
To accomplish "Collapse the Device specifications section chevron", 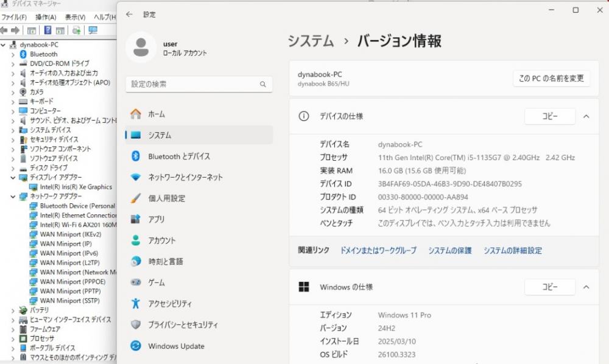I will [586, 116].
